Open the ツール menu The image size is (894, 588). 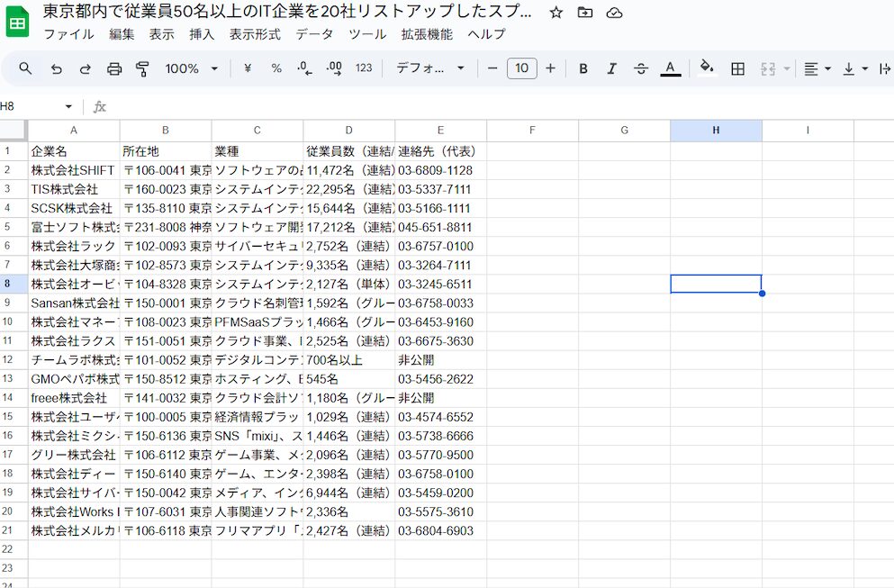[367, 34]
